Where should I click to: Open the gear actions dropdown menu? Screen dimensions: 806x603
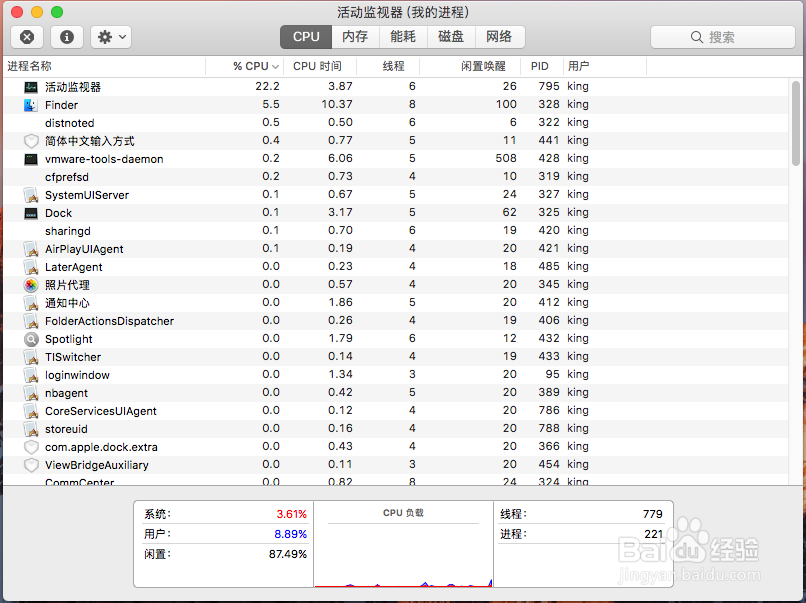tap(111, 37)
